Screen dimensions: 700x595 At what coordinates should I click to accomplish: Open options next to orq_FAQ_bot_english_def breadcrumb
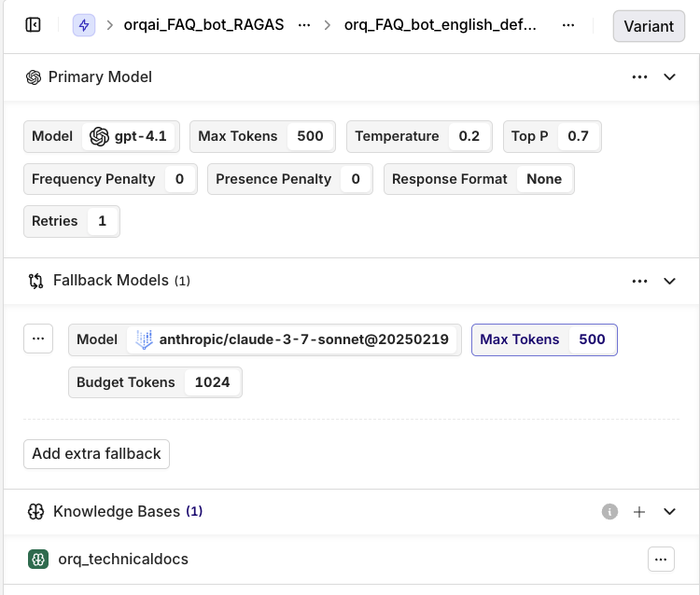pos(568,25)
